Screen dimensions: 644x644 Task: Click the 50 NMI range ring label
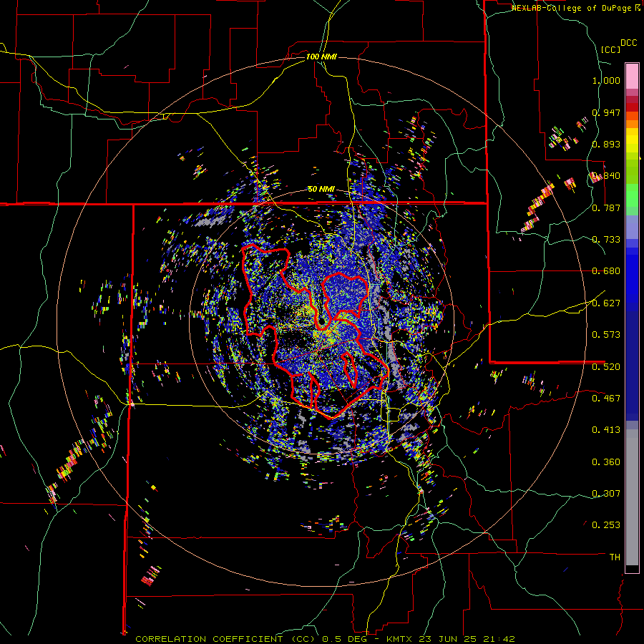coord(321,190)
